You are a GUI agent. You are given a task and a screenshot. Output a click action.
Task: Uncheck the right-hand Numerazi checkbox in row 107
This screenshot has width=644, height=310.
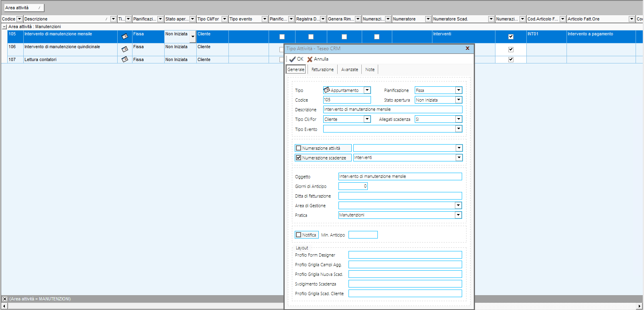click(x=511, y=59)
